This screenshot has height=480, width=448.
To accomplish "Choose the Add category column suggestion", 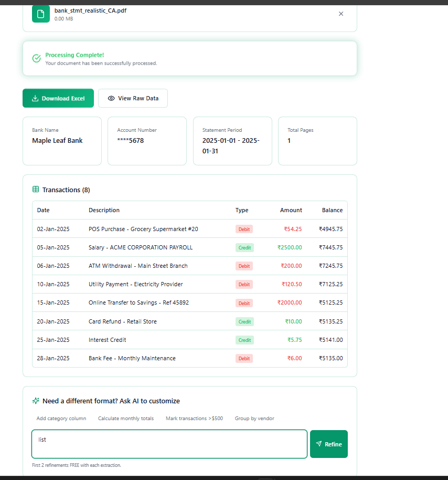I will [61, 418].
